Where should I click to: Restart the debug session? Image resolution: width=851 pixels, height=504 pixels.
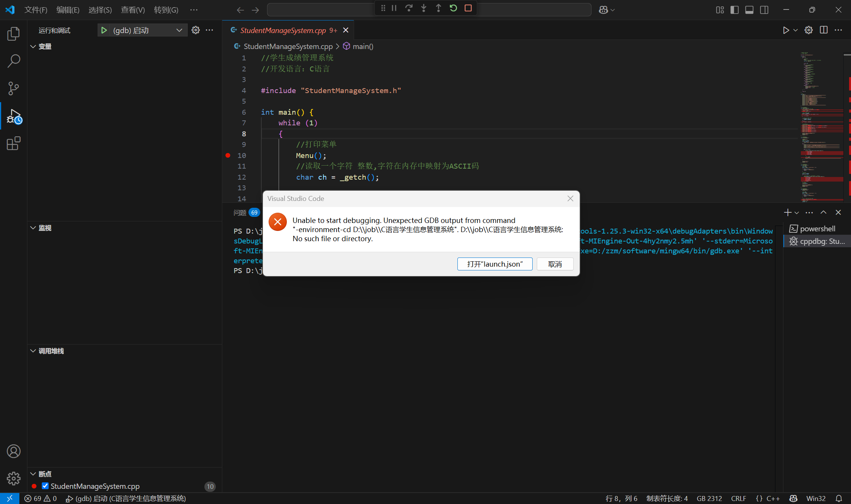453,8
